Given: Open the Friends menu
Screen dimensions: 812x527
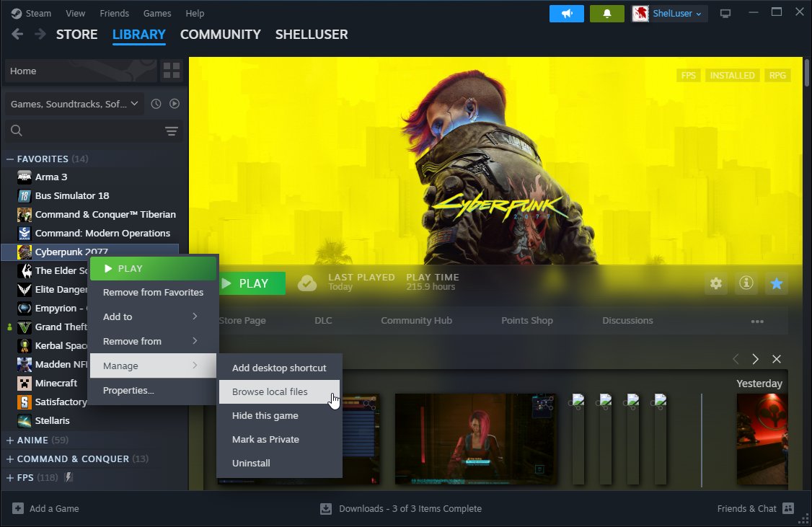Looking at the screenshot, I should point(115,14).
